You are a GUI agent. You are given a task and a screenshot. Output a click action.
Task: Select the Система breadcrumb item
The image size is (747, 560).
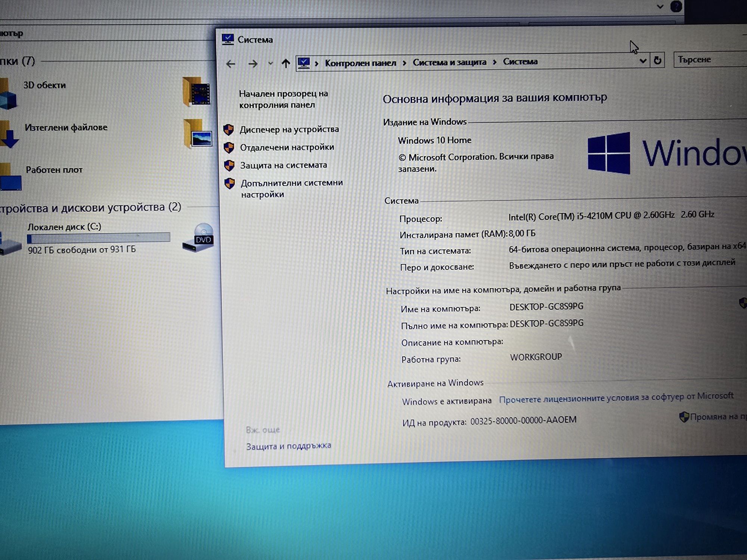(x=520, y=61)
